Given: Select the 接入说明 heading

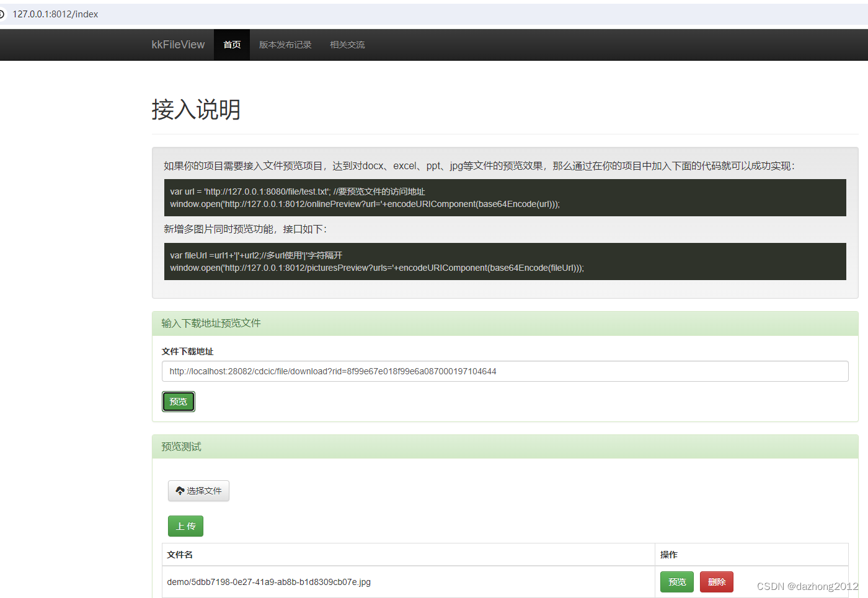Looking at the screenshot, I should click(196, 109).
